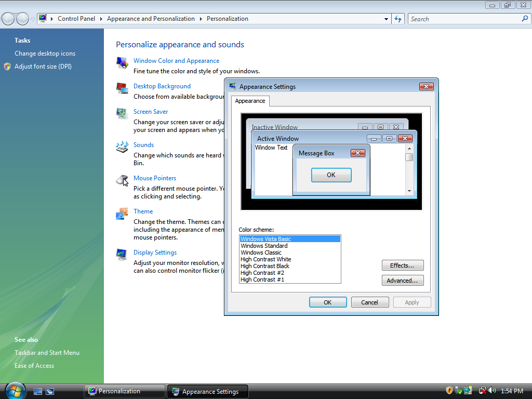Click the Display Settings monitor icon
Viewport: 532px width, 399px height.
[x=122, y=255]
